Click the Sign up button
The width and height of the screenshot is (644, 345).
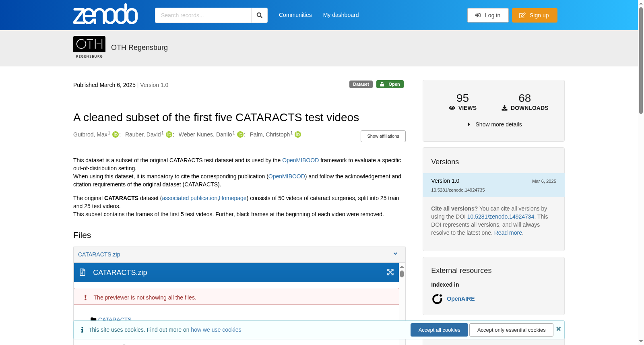(535, 15)
